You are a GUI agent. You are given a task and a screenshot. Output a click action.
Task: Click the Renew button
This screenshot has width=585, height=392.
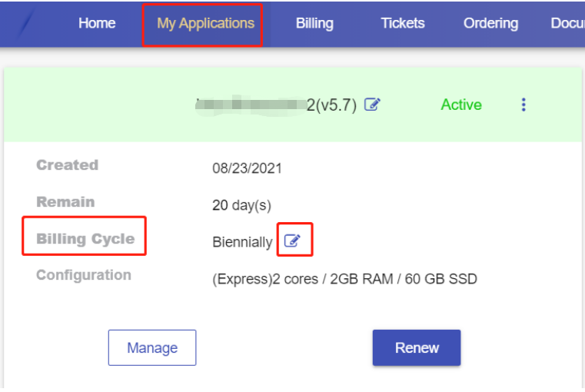click(417, 348)
